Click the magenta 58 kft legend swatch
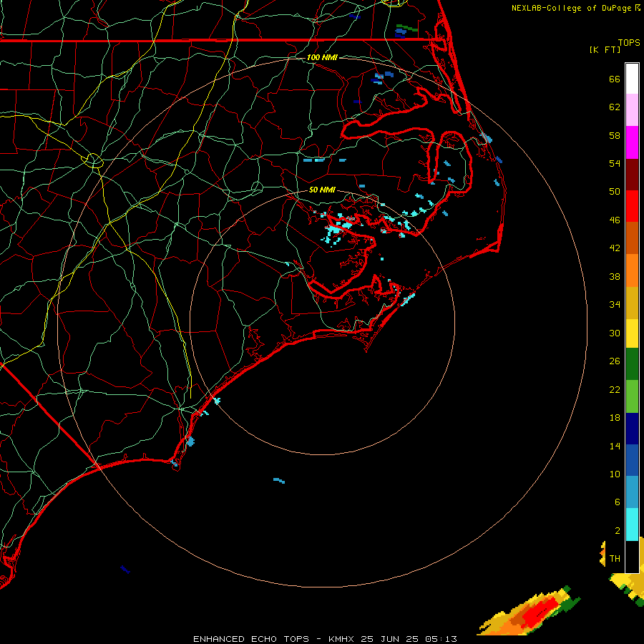 coord(632,142)
